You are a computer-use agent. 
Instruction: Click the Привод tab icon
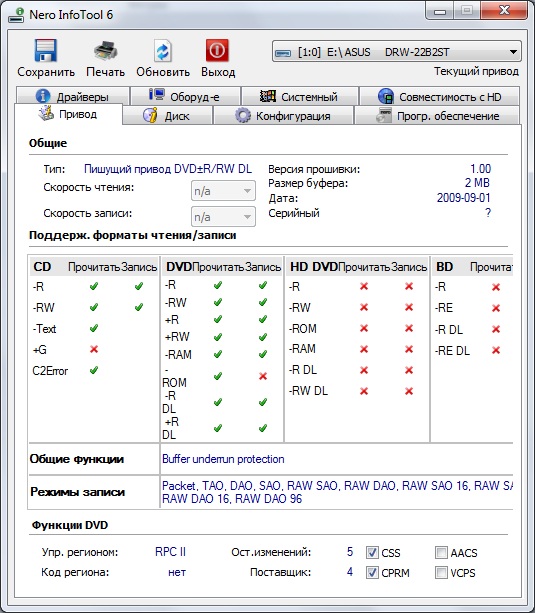pos(46,113)
